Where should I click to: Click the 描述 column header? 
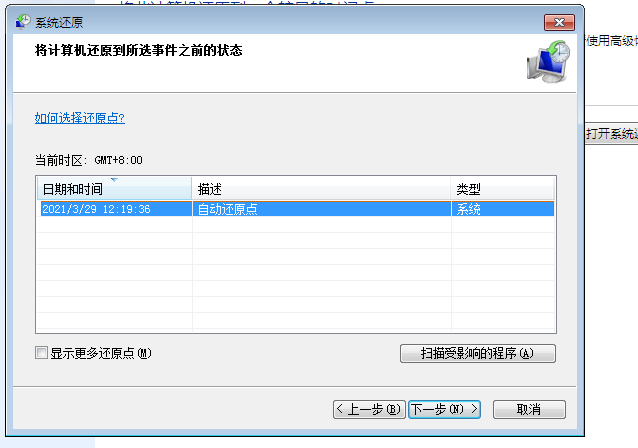320,189
